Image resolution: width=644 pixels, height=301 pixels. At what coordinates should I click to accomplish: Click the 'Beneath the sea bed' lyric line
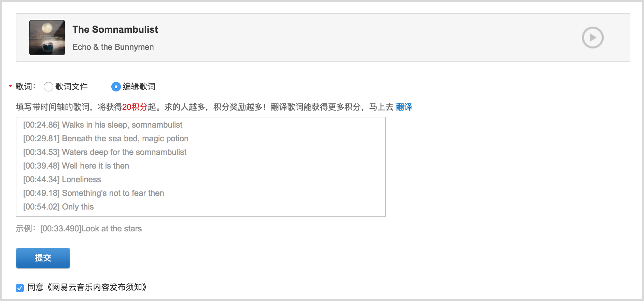106,139
